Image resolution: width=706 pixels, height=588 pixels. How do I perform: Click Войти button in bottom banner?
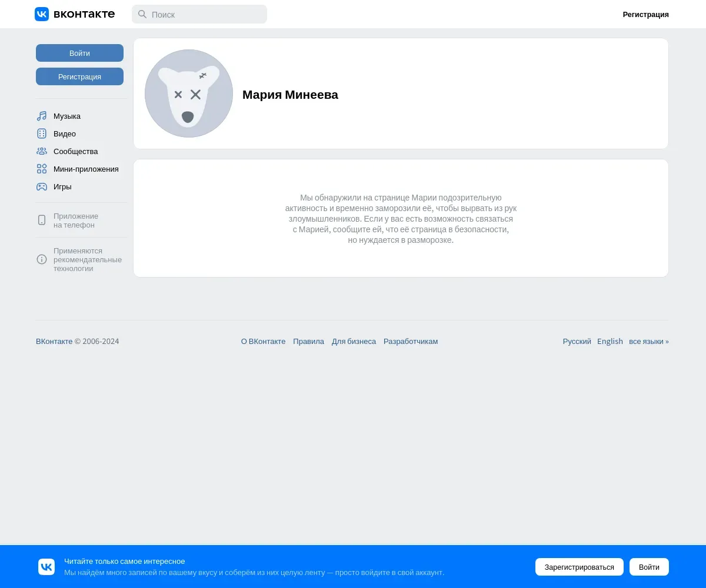click(649, 567)
